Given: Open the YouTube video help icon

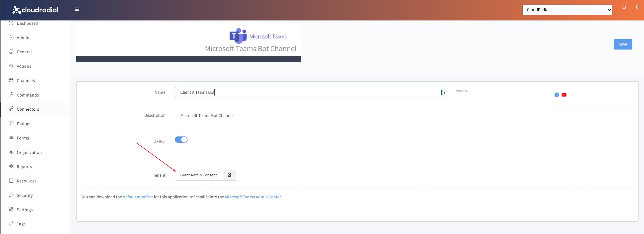Looking at the screenshot, I should [x=564, y=95].
